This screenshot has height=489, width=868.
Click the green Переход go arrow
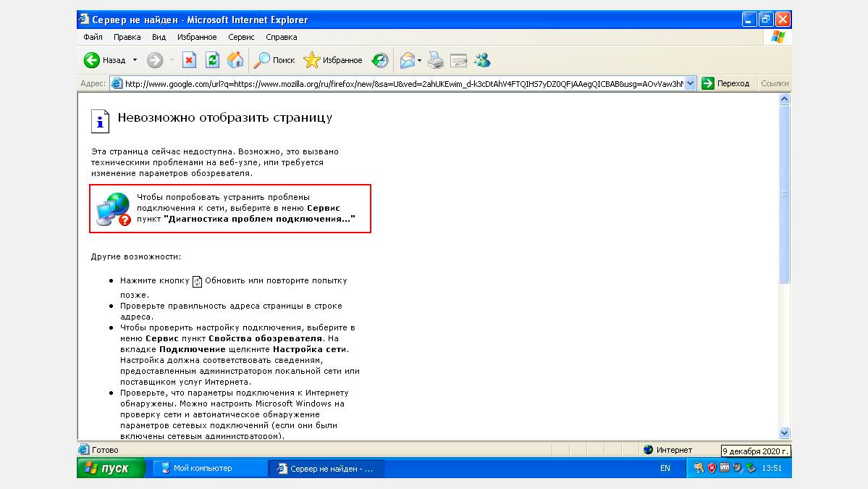tap(707, 83)
